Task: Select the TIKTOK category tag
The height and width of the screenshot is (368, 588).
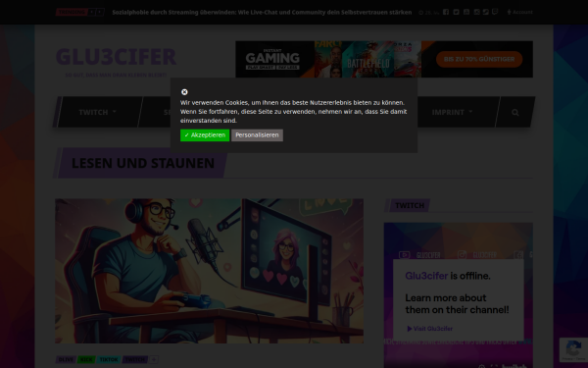Action: click(109, 360)
